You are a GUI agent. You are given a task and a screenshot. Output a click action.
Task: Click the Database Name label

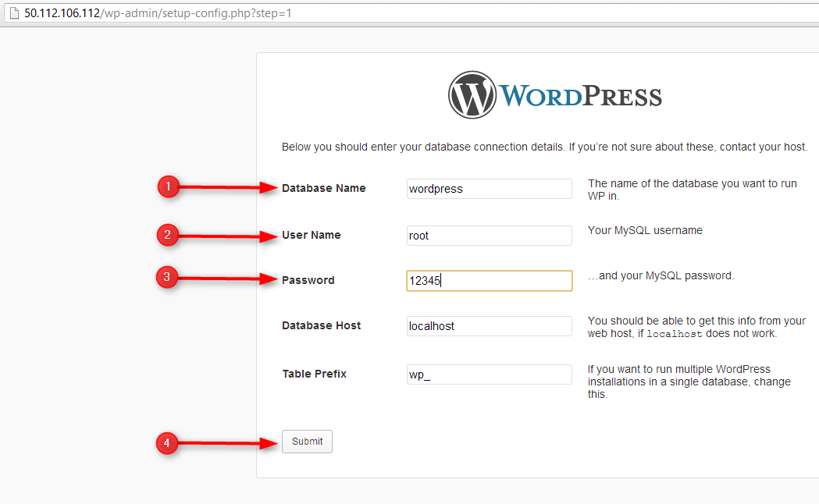324,188
